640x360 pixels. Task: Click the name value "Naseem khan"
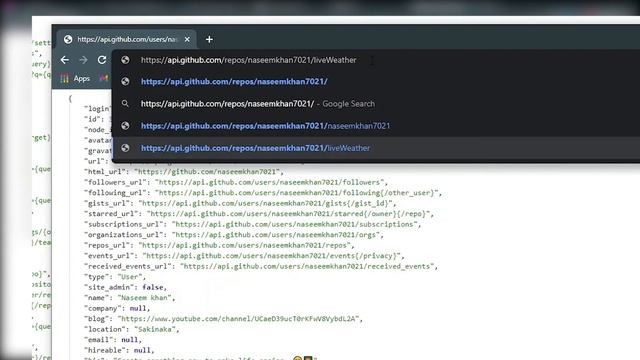(145, 298)
